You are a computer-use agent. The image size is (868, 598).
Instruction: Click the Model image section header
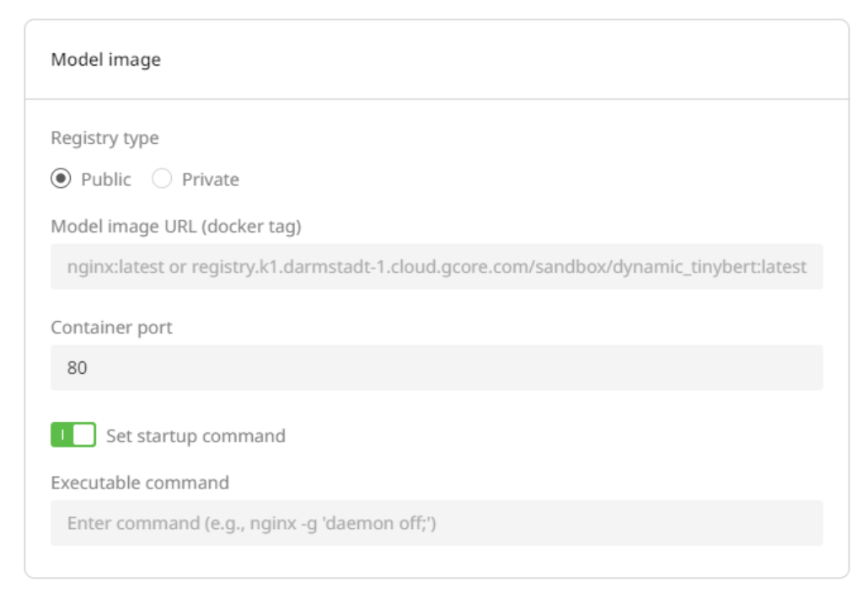[105, 60]
